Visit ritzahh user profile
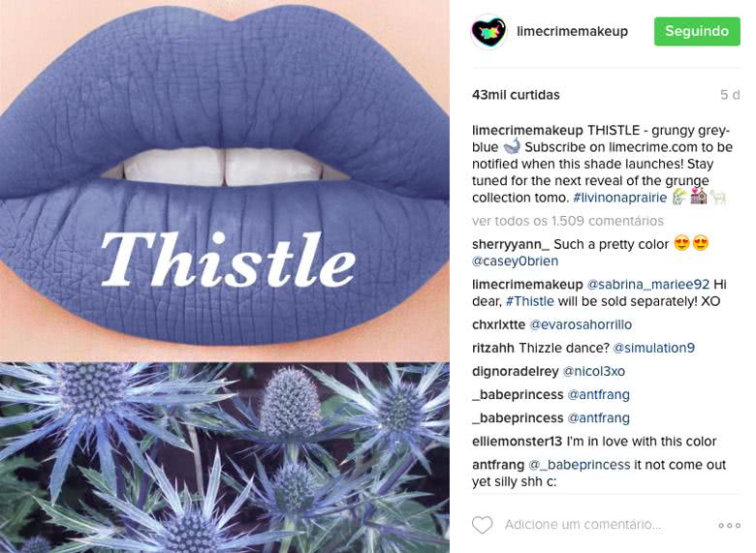 coord(493,348)
